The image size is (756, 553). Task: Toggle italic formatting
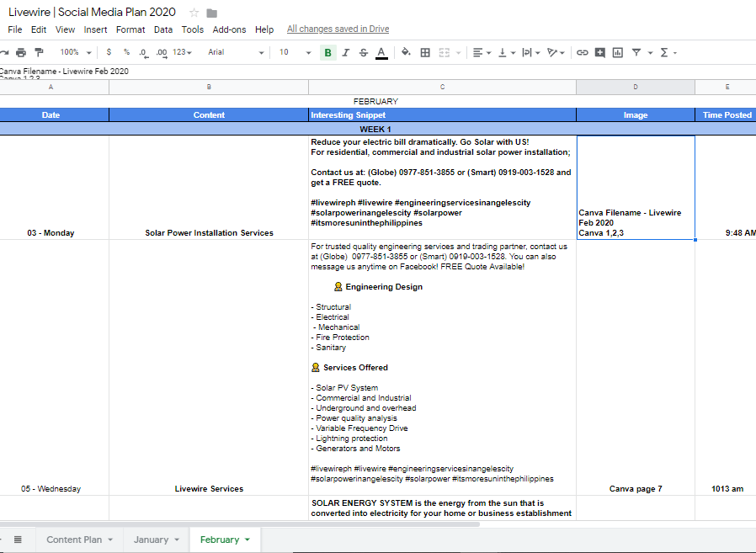tap(346, 52)
